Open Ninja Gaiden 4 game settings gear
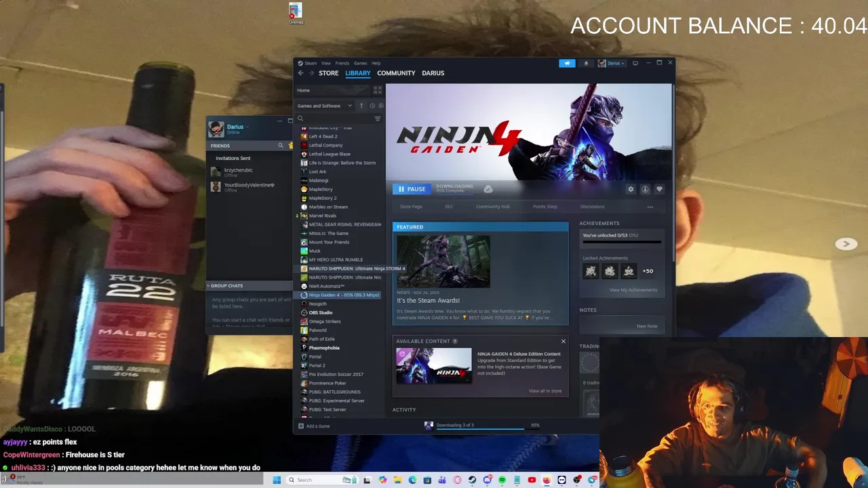This screenshot has width=868, height=488. [631, 189]
